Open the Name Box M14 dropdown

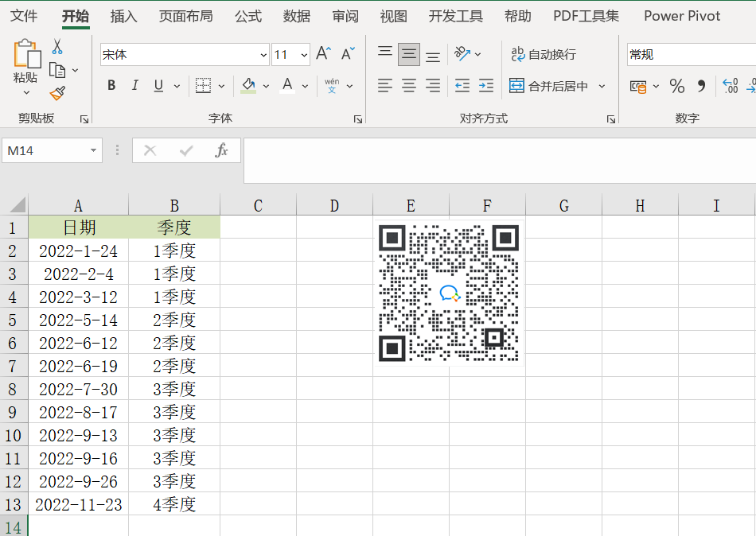coord(93,150)
